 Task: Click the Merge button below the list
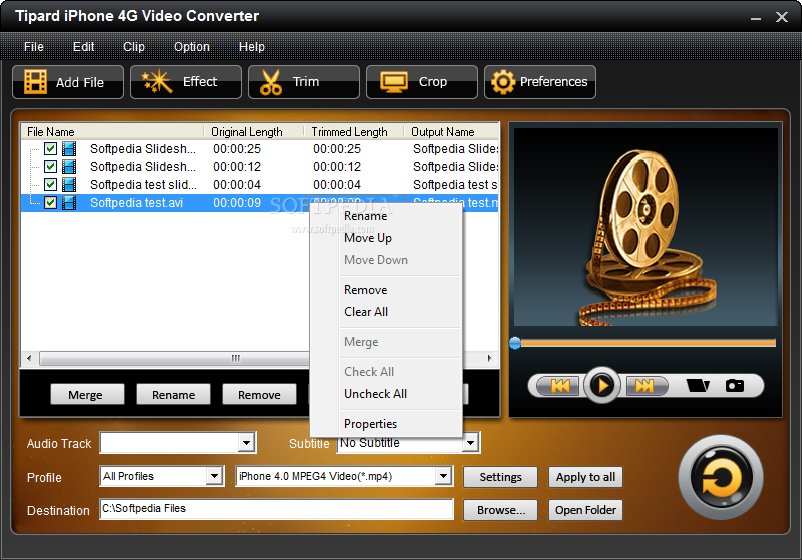[x=87, y=395]
